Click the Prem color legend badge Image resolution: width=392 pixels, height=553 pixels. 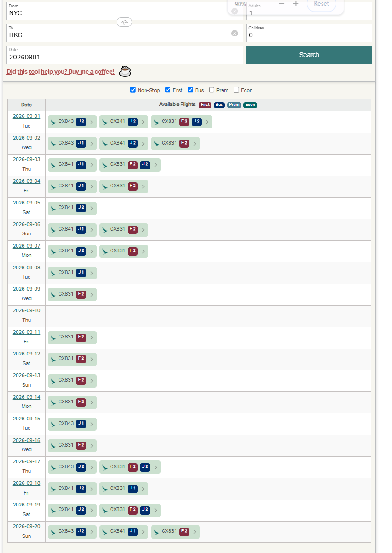[x=234, y=105]
